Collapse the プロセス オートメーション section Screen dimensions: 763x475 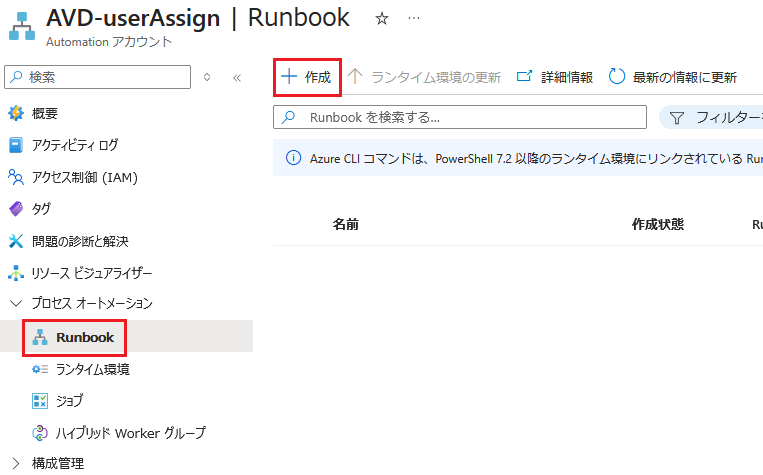[15, 303]
